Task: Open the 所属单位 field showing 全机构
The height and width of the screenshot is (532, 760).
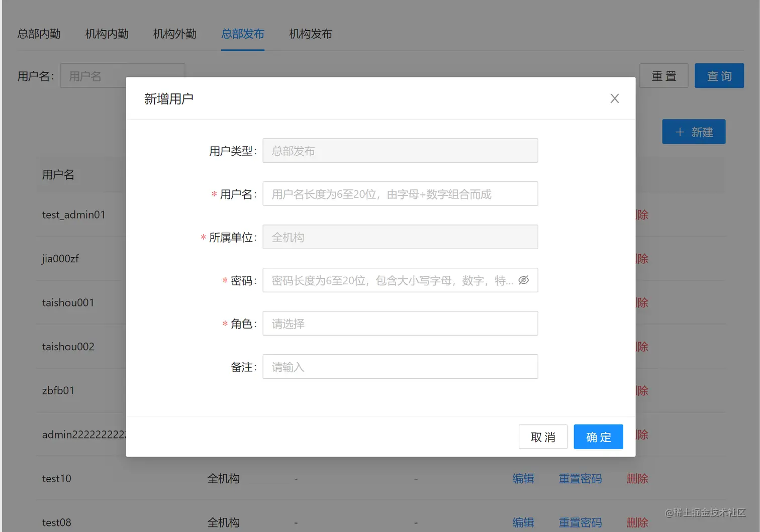Action: (400, 237)
